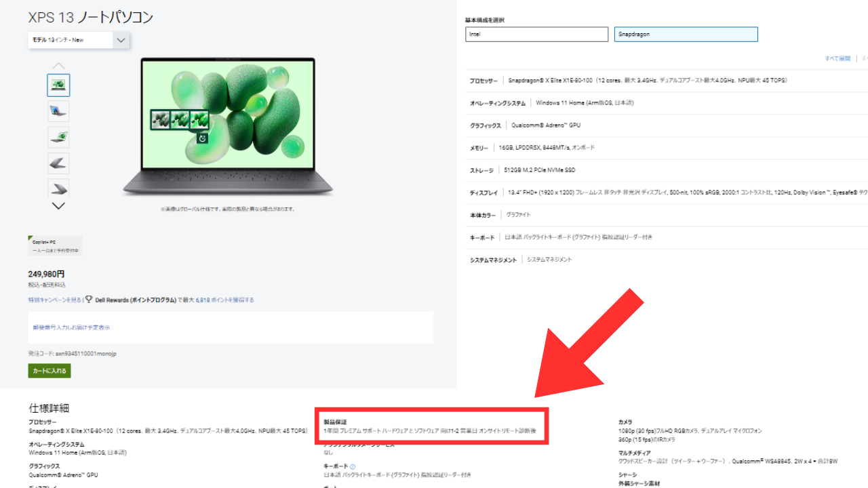The width and height of the screenshot is (868, 488).
Task: Click the gallery scroll-down chevron arrow
Action: [58, 206]
